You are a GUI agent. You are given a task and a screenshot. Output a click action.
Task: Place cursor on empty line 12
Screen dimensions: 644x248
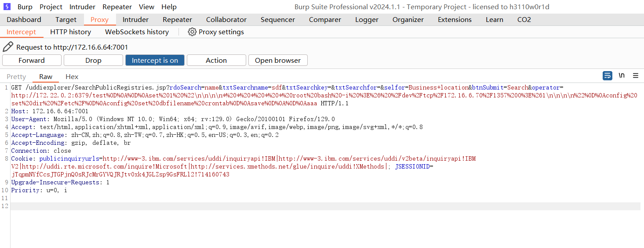pos(325,206)
